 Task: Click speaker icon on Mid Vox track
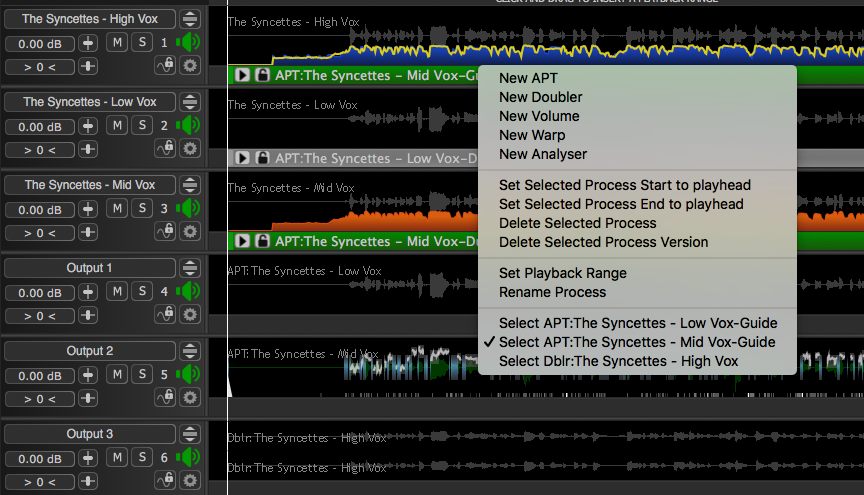point(188,209)
